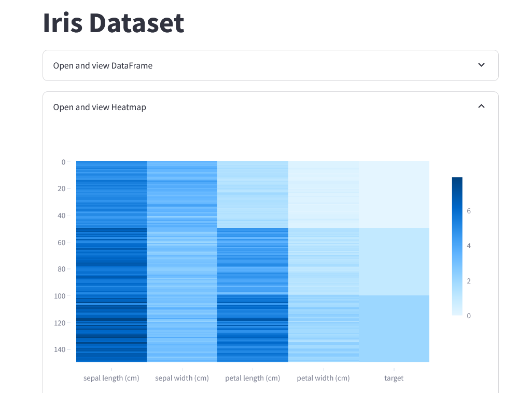Click the sepal width column in heatmap
Image resolution: width=532 pixels, height=393 pixels.
pyautogui.click(x=182, y=261)
